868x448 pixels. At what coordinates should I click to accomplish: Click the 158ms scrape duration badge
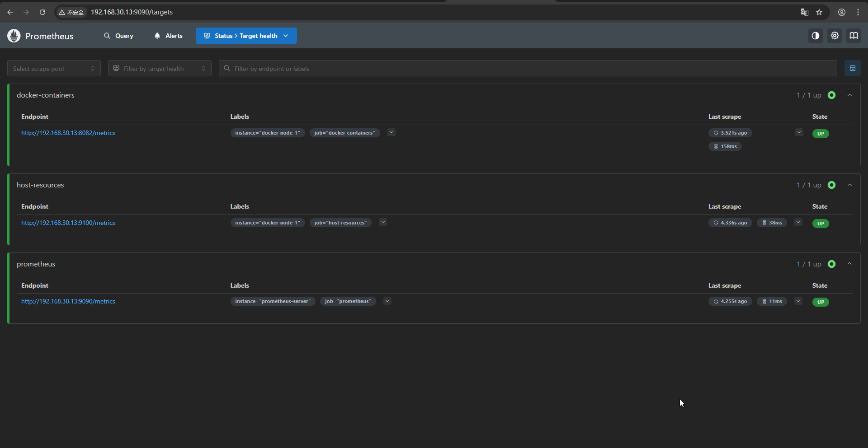pyautogui.click(x=725, y=146)
